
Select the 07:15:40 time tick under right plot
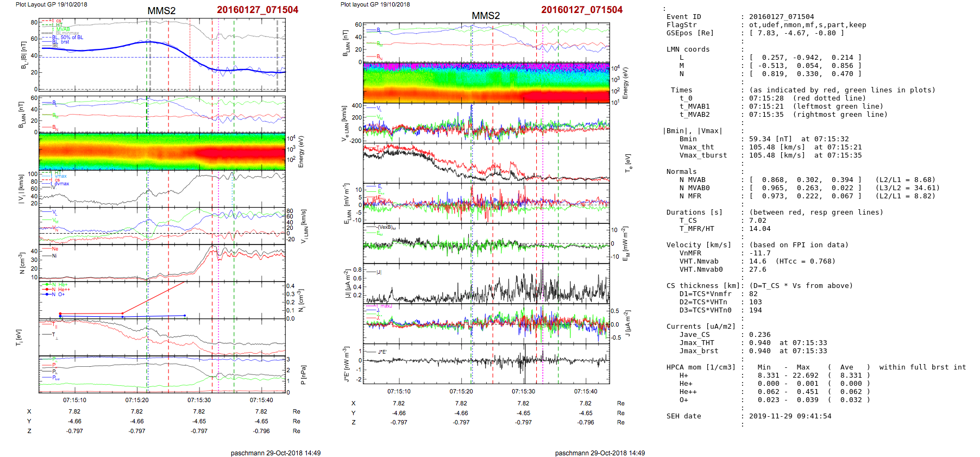tap(586, 391)
